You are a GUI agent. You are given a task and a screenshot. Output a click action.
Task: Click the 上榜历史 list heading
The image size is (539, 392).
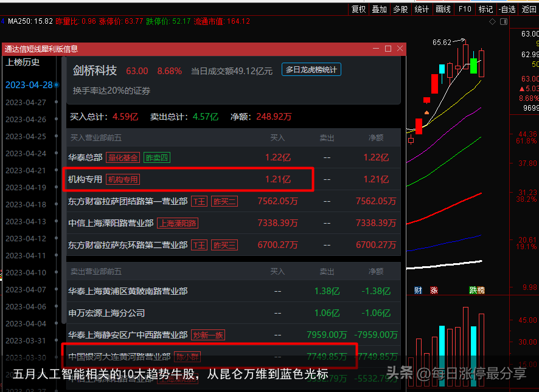(23, 63)
